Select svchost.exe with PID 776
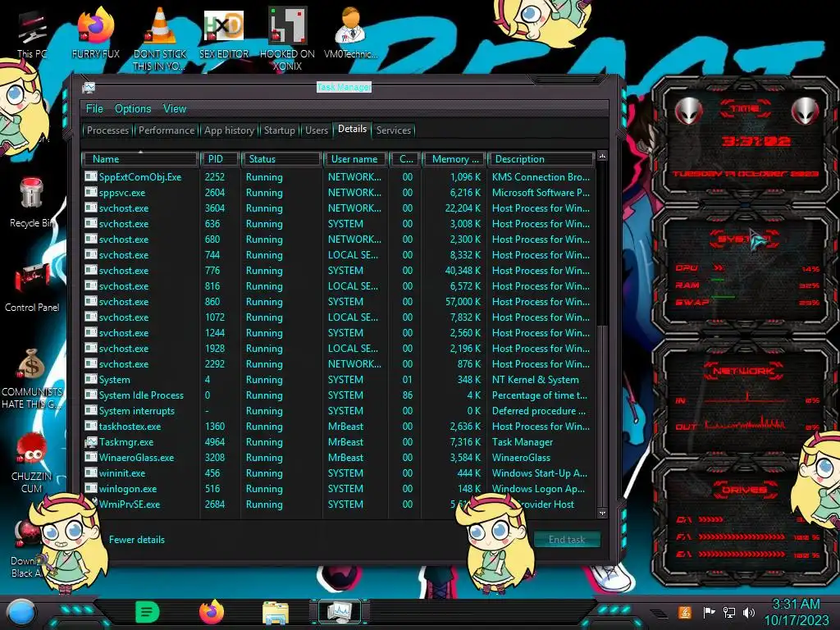 pos(339,271)
